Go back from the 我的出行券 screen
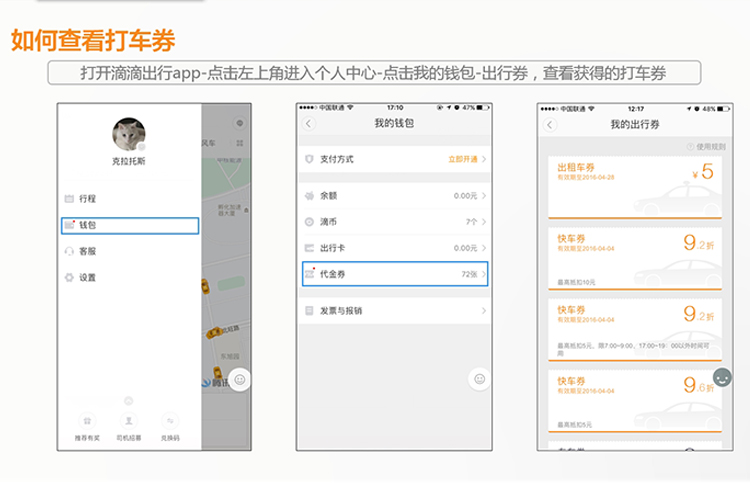Viewport: 750px width, 485px height. click(x=550, y=125)
